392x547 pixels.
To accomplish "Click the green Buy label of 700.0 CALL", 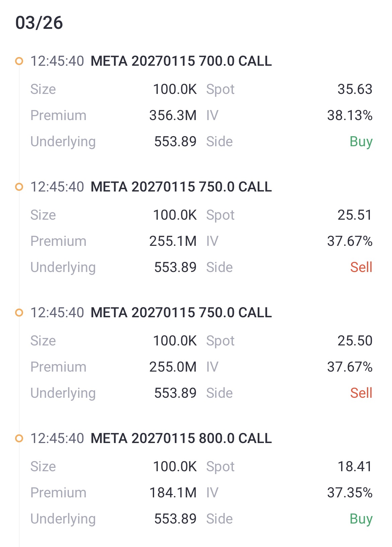I will [x=361, y=142].
